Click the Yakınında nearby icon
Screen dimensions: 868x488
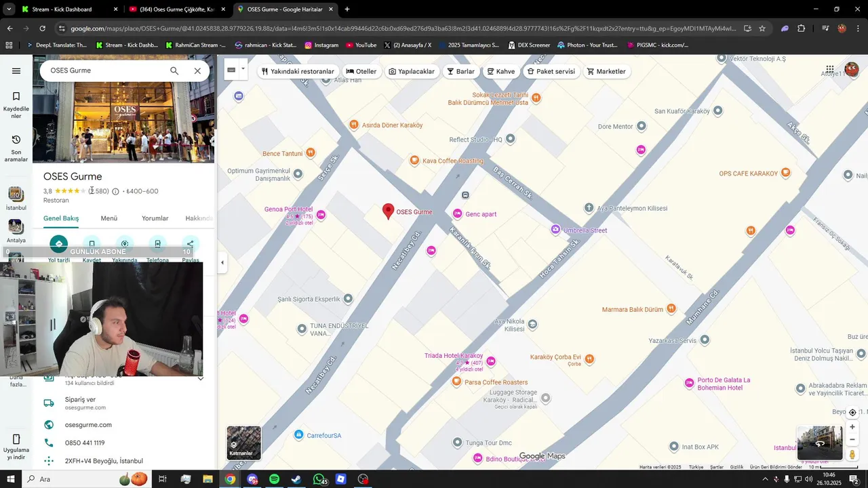(x=125, y=244)
